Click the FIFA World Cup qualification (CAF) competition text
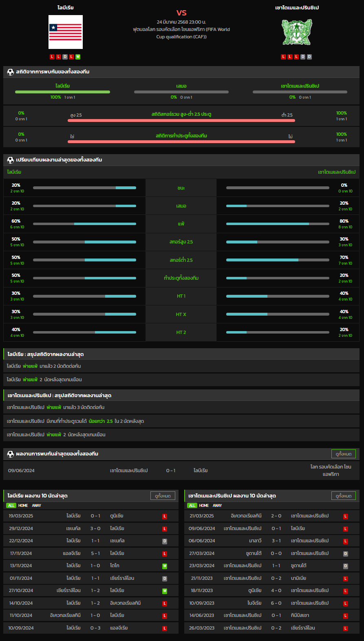Screen dimensions: 364x641 point(181,33)
